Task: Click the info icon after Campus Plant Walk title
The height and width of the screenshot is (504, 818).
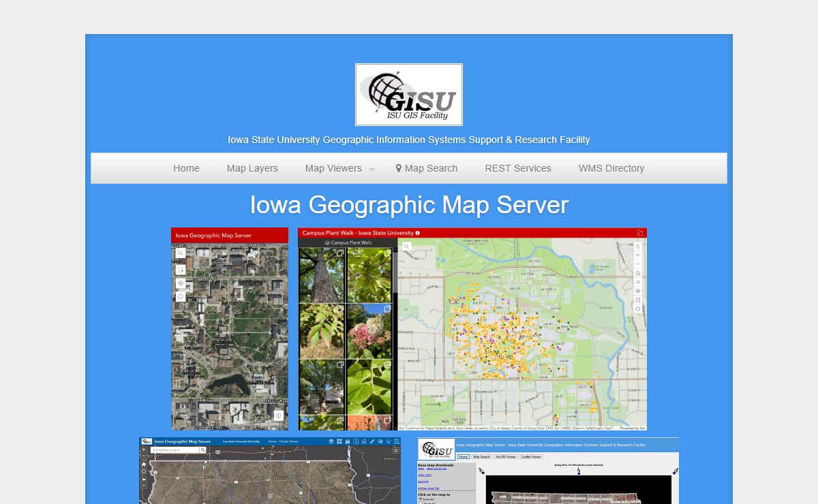Action: click(x=418, y=233)
